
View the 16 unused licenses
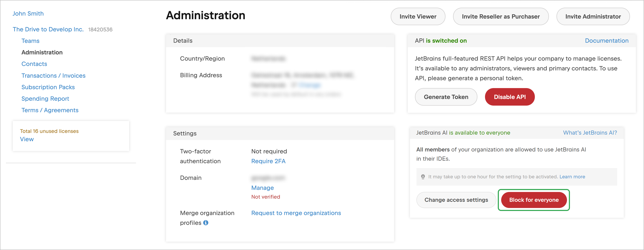(x=27, y=139)
